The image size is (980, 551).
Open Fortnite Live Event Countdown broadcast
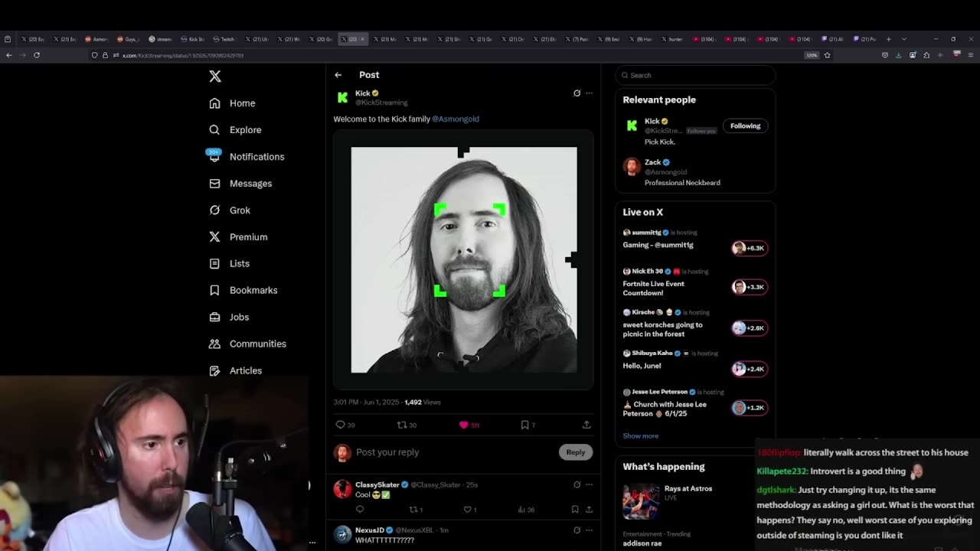(x=695, y=282)
